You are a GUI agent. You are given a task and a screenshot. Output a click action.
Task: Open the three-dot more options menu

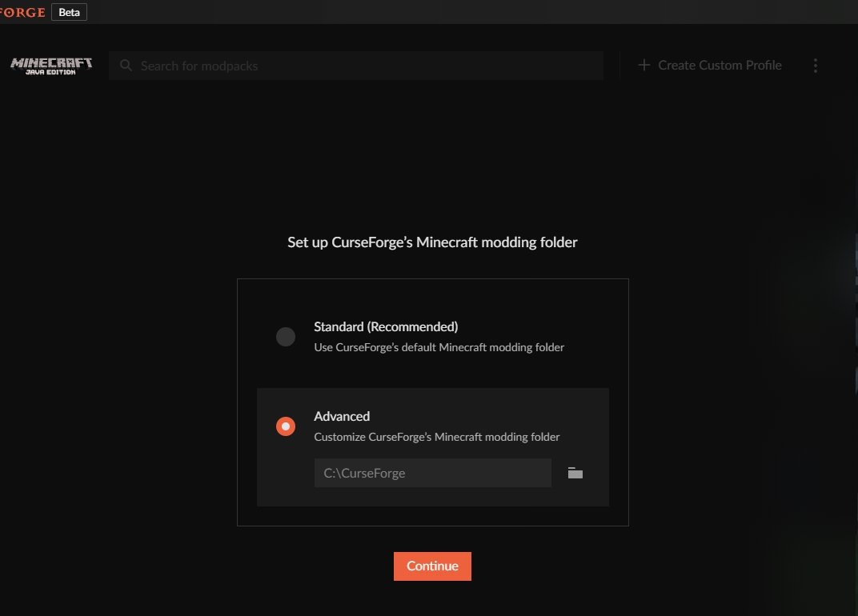click(x=816, y=66)
